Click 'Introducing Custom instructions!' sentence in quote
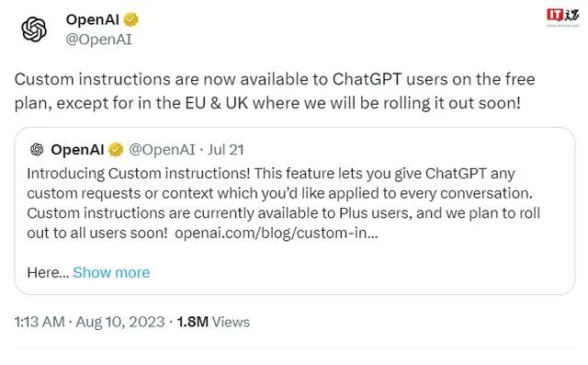Viewport: 588px width, 365px height. pos(139,174)
